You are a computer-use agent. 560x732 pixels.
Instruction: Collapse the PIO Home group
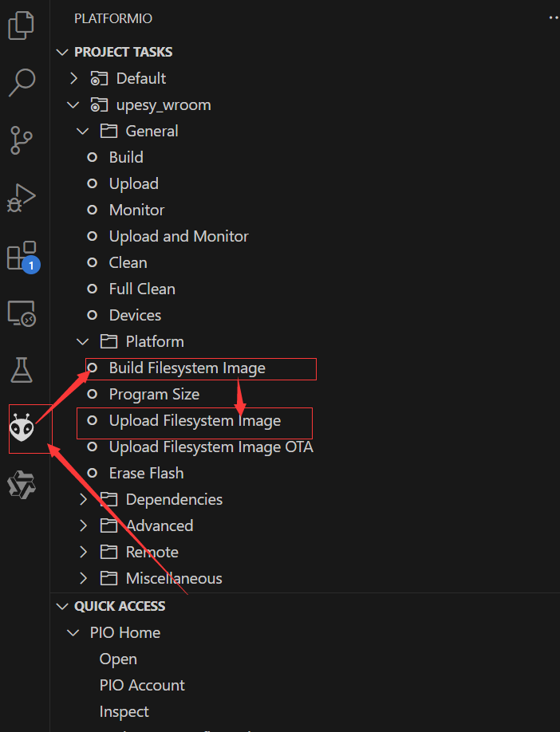coord(73,633)
